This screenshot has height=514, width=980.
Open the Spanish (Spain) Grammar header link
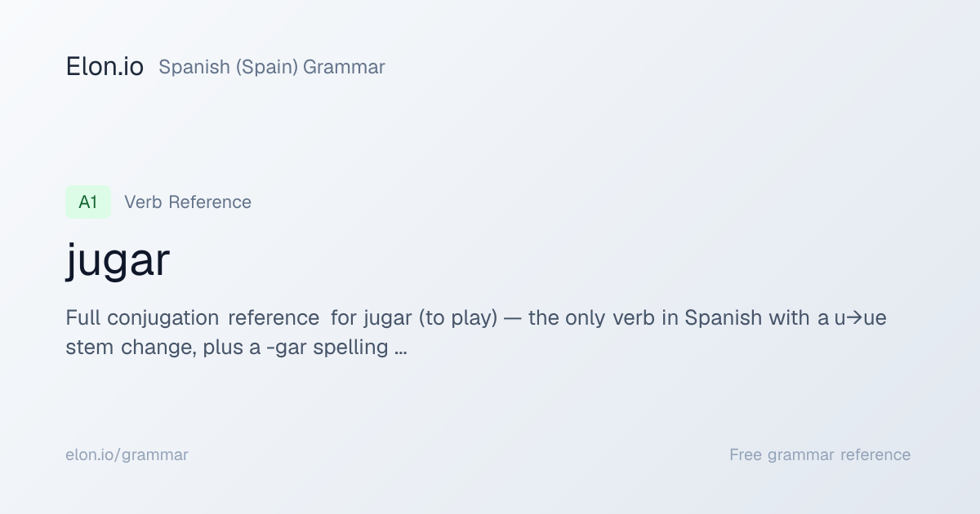point(272,68)
